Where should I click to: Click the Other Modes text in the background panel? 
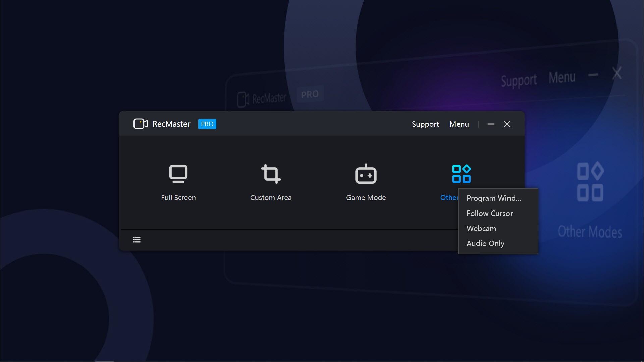tap(590, 231)
